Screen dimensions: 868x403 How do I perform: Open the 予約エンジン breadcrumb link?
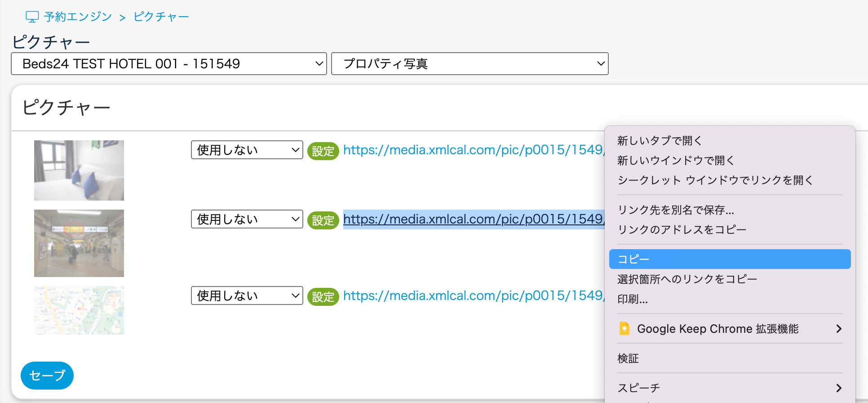[x=78, y=17]
